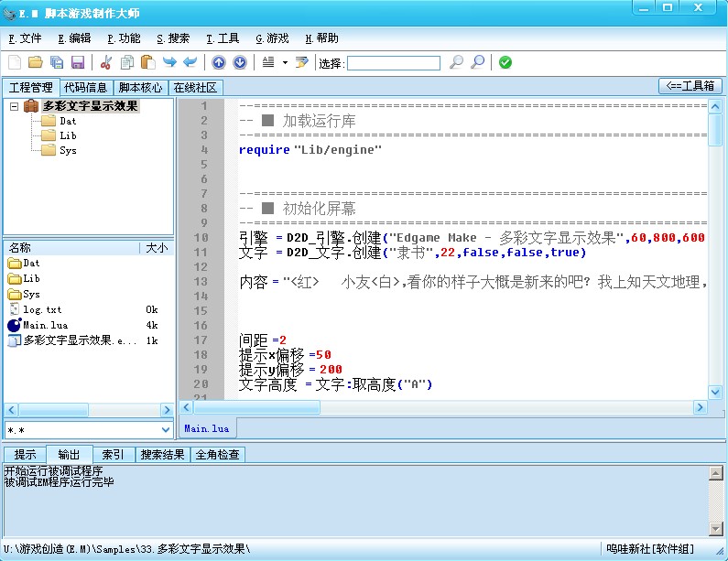Save with the purple floppy icon

coord(78,62)
